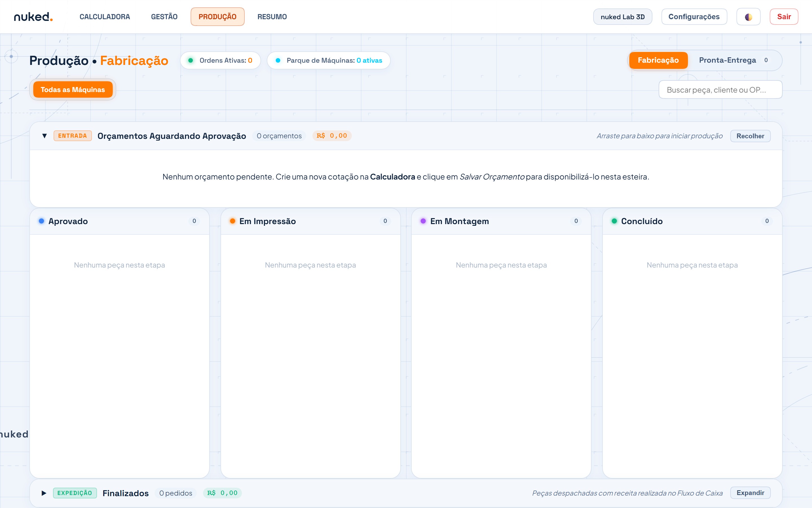The image size is (812, 508).
Task: Select the Todas as Máquinas filter
Action: tap(73, 90)
